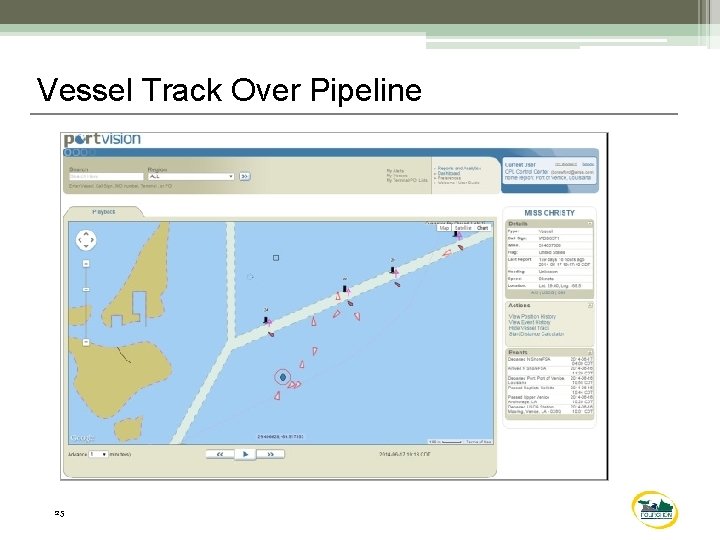720x540 pixels.
Task: Open the Dashboard link
Action: [x=449, y=173]
